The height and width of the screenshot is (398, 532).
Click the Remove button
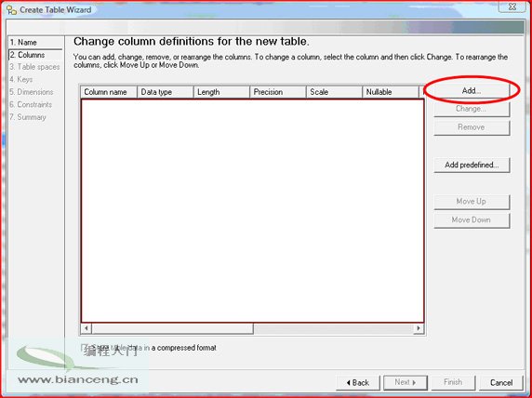coord(472,127)
